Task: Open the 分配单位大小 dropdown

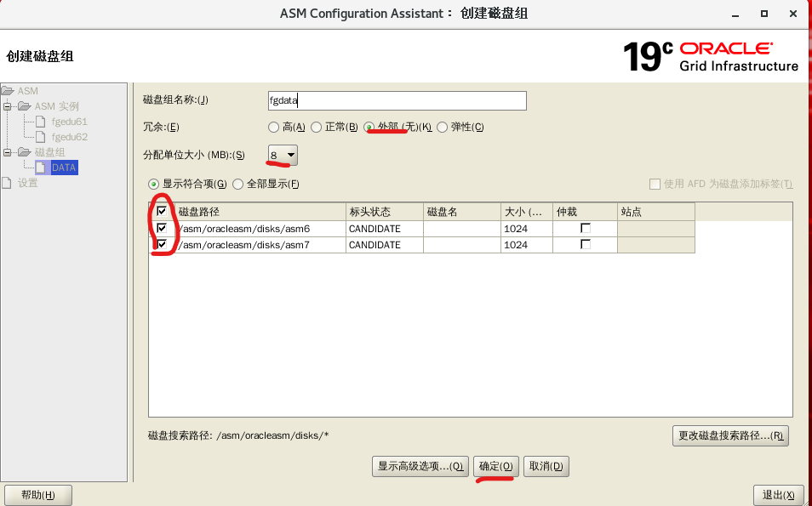Action: [x=283, y=156]
